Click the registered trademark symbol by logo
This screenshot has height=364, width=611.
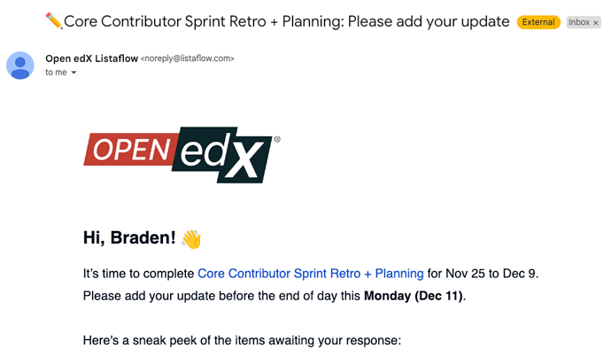(277, 139)
